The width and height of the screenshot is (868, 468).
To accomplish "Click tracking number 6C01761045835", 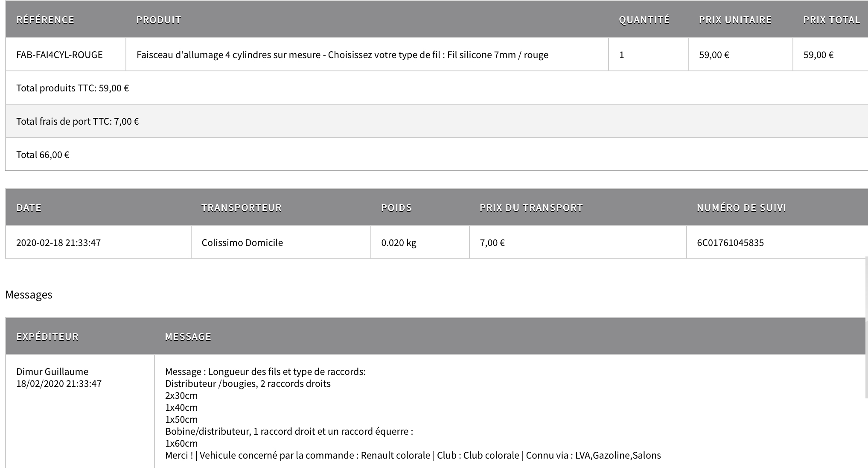I will tap(730, 243).
